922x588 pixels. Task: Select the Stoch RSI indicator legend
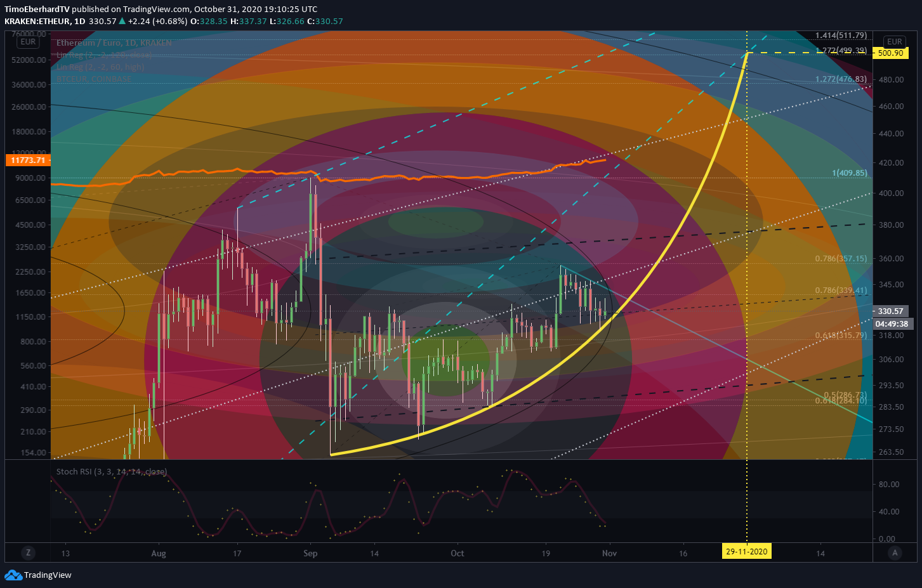click(x=112, y=471)
